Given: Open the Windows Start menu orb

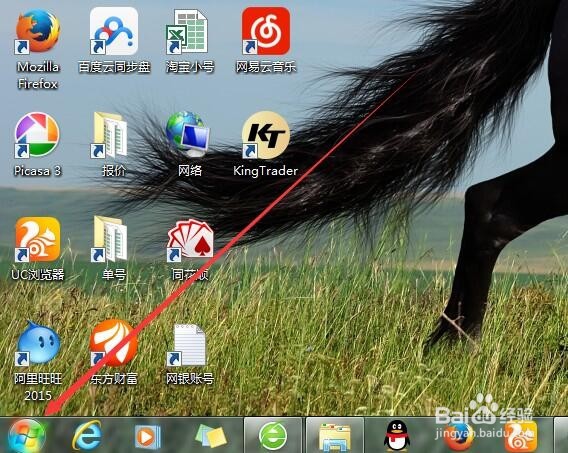Looking at the screenshot, I should 27,436.
